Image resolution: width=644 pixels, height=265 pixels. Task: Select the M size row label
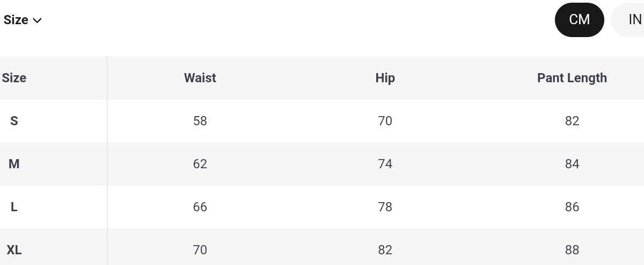pos(14,164)
